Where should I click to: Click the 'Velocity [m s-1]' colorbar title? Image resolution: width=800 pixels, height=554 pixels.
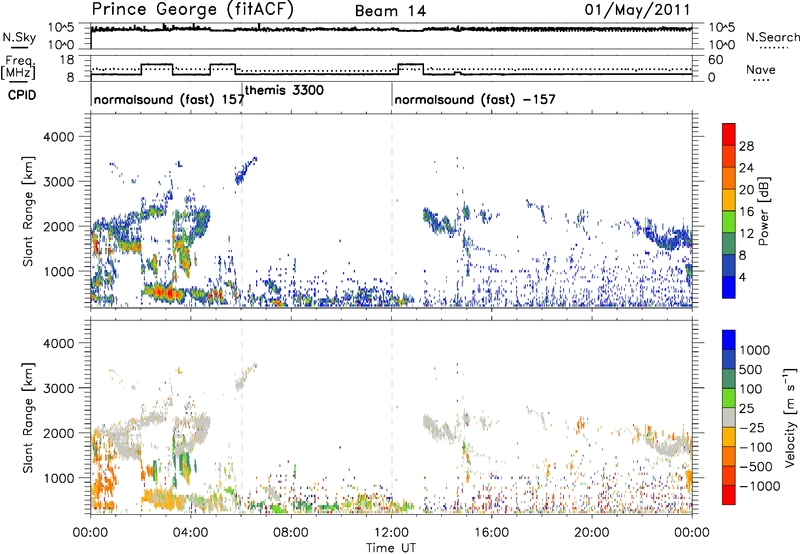[x=790, y=417]
